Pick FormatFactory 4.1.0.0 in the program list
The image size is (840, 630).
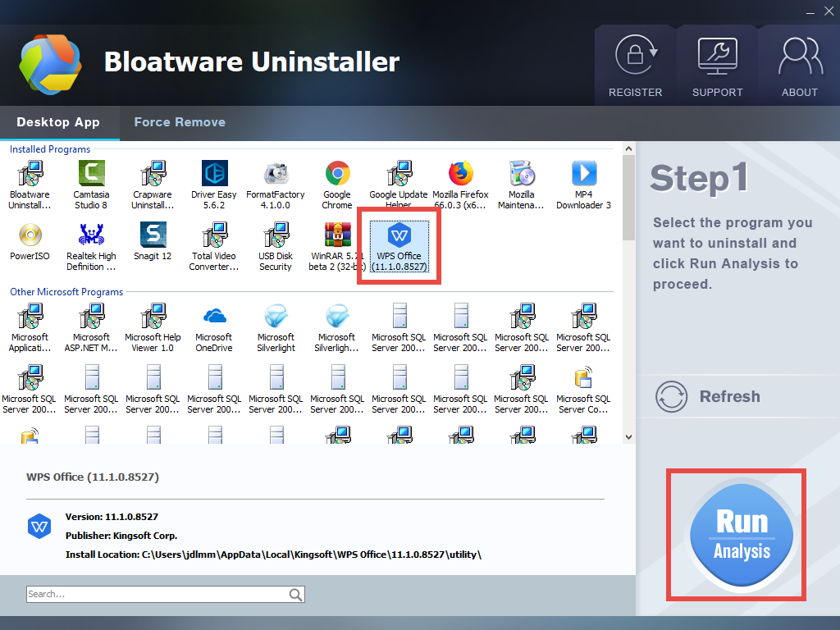(x=276, y=185)
